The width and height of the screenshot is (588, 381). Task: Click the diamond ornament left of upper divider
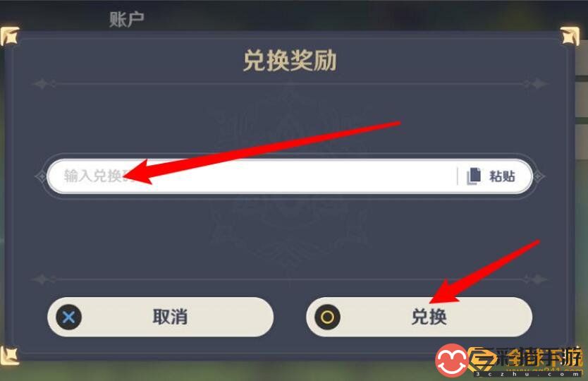tap(42, 84)
